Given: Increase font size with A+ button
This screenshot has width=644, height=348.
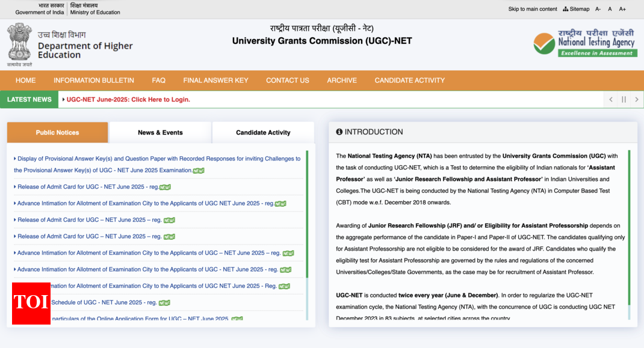Looking at the screenshot, I should point(622,9).
